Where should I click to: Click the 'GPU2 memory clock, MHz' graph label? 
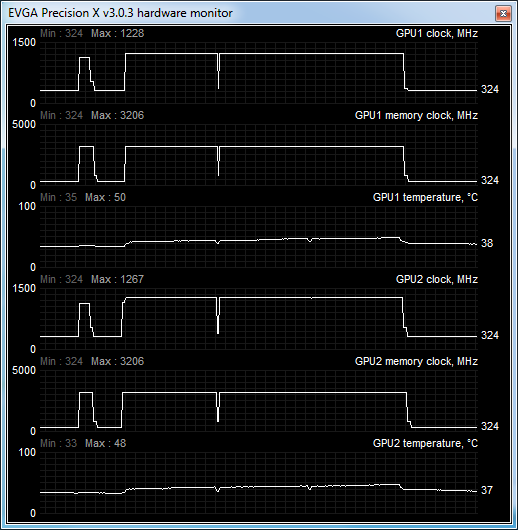coord(416,362)
